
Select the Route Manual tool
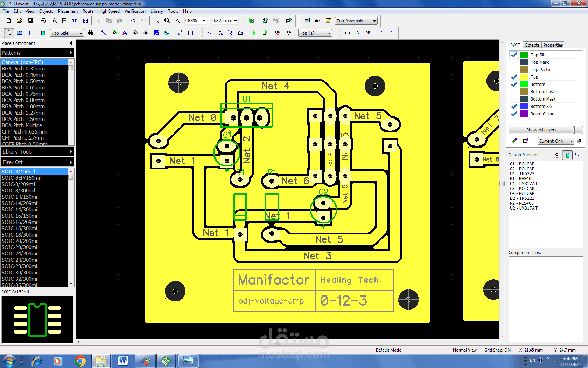(x=209, y=33)
